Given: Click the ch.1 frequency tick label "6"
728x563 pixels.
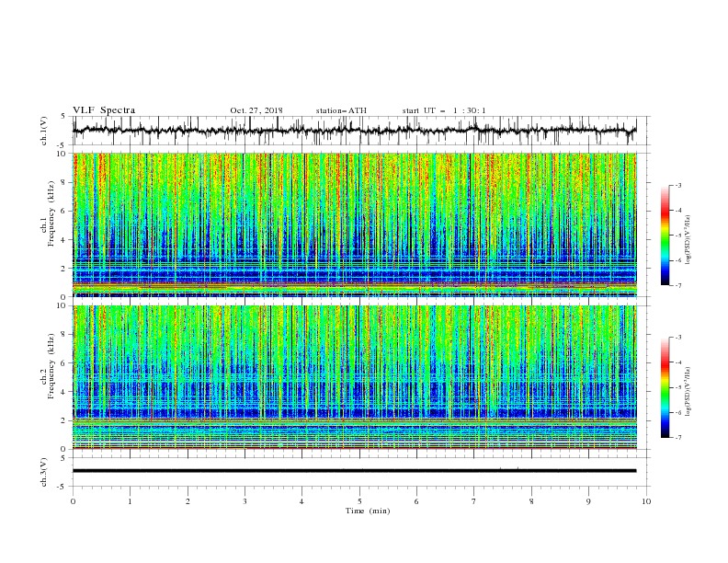Looking at the screenshot, I should [x=65, y=211].
